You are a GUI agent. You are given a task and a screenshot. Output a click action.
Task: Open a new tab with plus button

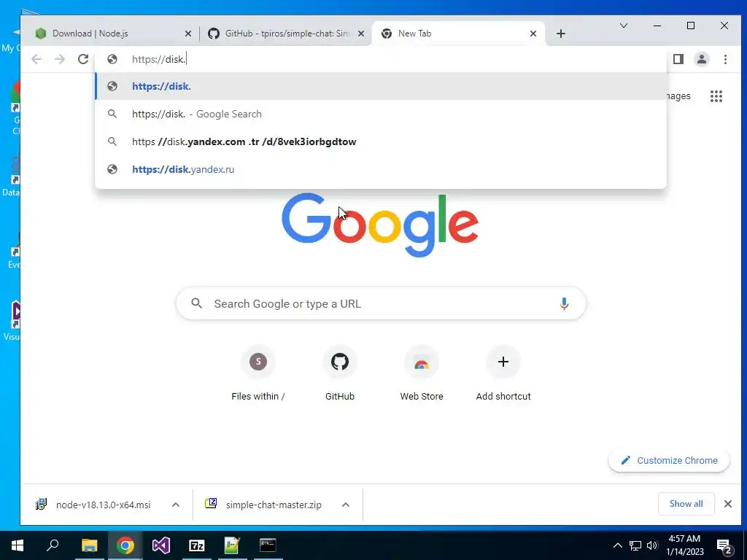pyautogui.click(x=561, y=34)
